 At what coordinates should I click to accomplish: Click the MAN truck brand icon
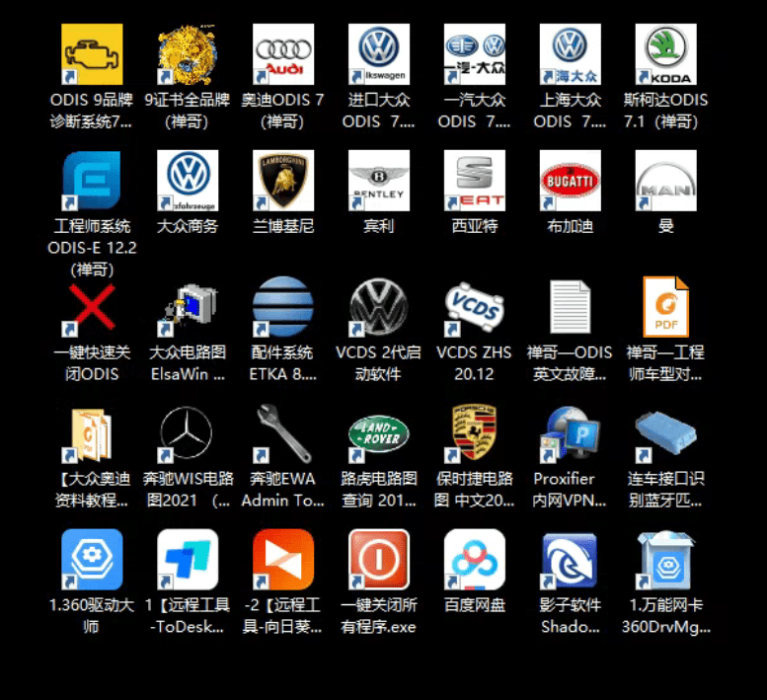click(665, 182)
